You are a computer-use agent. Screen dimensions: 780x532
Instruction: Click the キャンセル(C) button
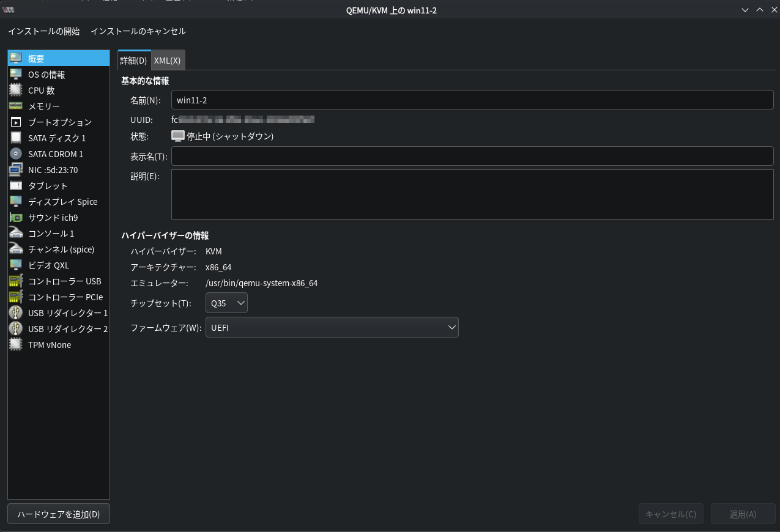point(671,514)
